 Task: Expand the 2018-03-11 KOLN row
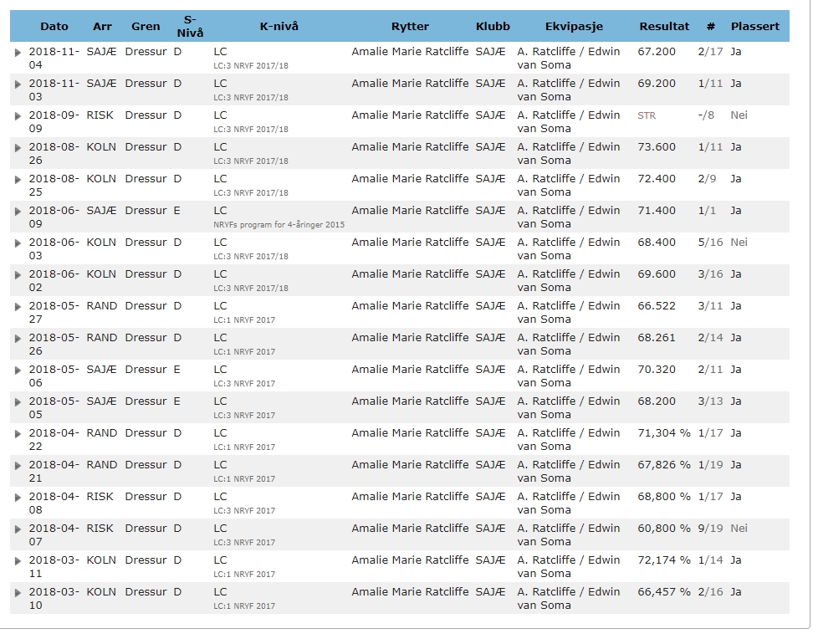click(18, 560)
